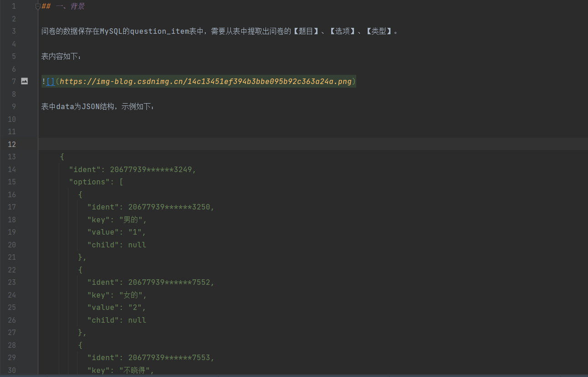Image resolution: width=588 pixels, height=377 pixels.
Task: Click the "value": "1" line
Action: click(117, 232)
